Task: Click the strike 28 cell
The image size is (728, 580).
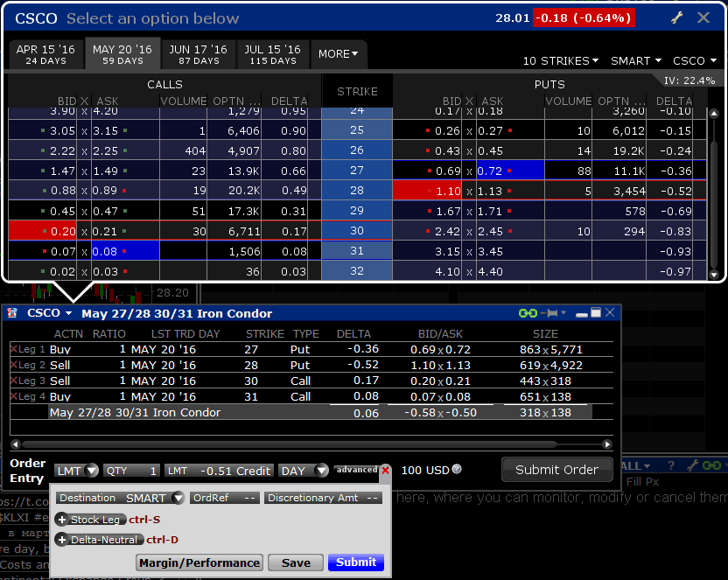Action: (x=357, y=190)
